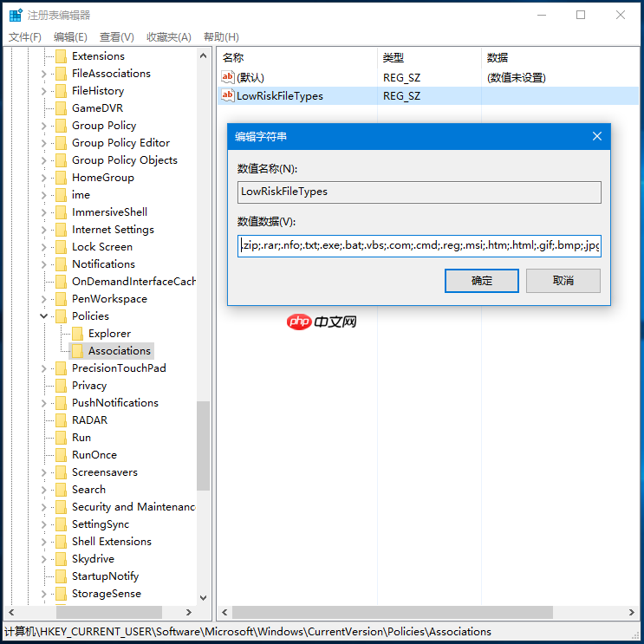Expand the Group Policy Objects node
This screenshot has width=644, height=644.
[x=44, y=160]
